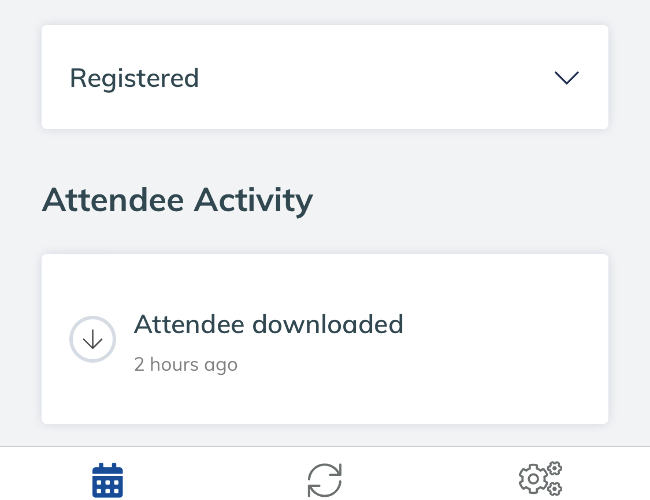Click the 'Registered' label text

point(134,78)
